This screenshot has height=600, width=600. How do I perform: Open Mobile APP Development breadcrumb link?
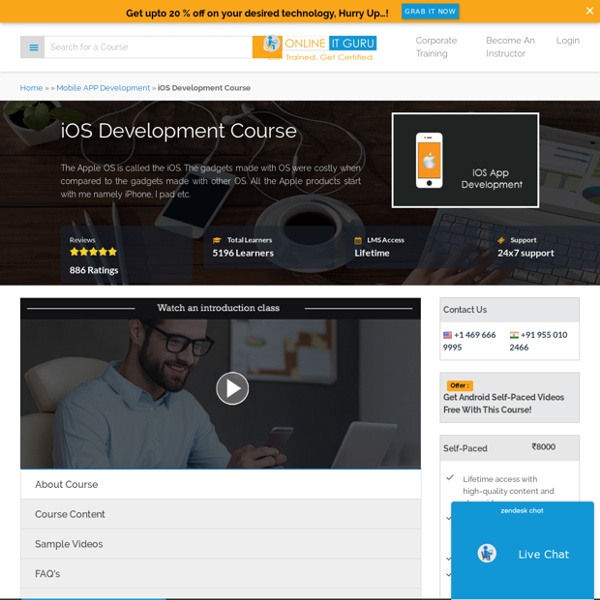tap(103, 88)
